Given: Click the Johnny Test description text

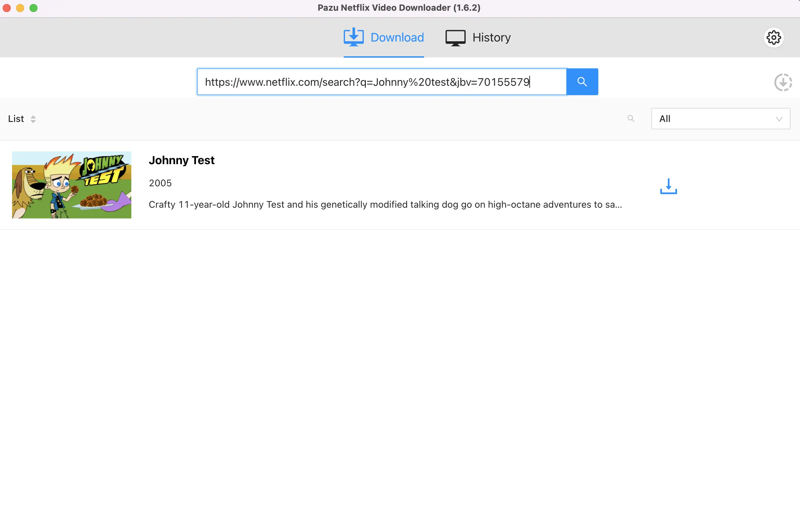Looking at the screenshot, I should [385, 205].
